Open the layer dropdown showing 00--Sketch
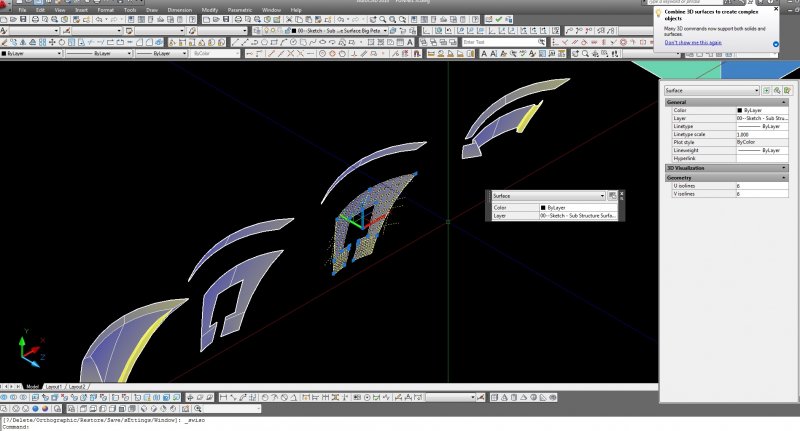Image resolution: width=800 pixels, height=431 pixels. 325,31
